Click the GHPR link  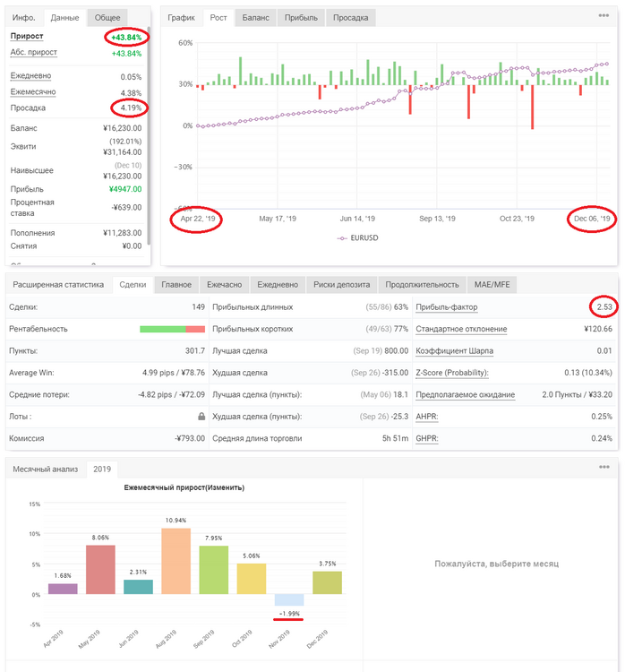(426, 438)
